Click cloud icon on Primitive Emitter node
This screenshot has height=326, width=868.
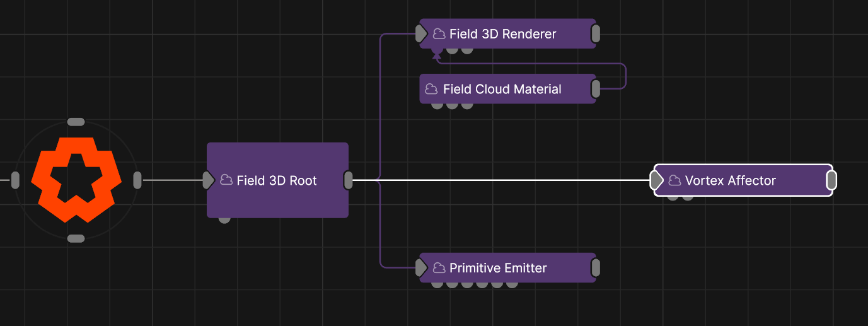(x=439, y=268)
